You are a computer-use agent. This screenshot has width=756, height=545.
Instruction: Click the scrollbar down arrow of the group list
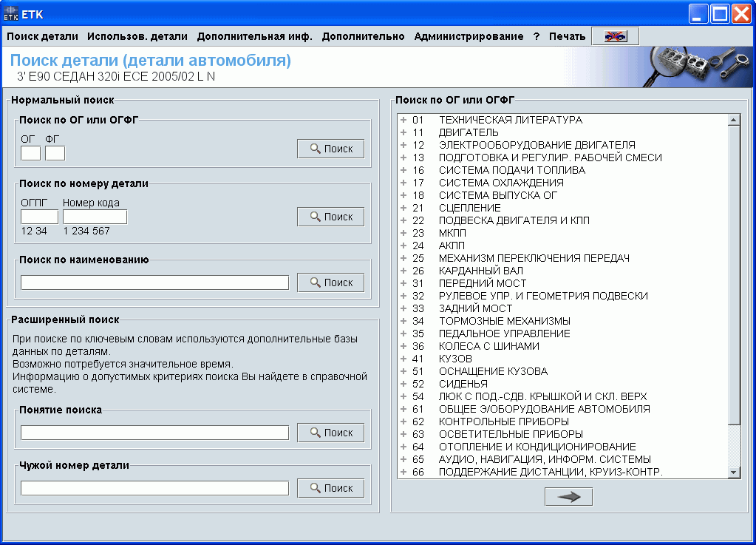(x=734, y=470)
